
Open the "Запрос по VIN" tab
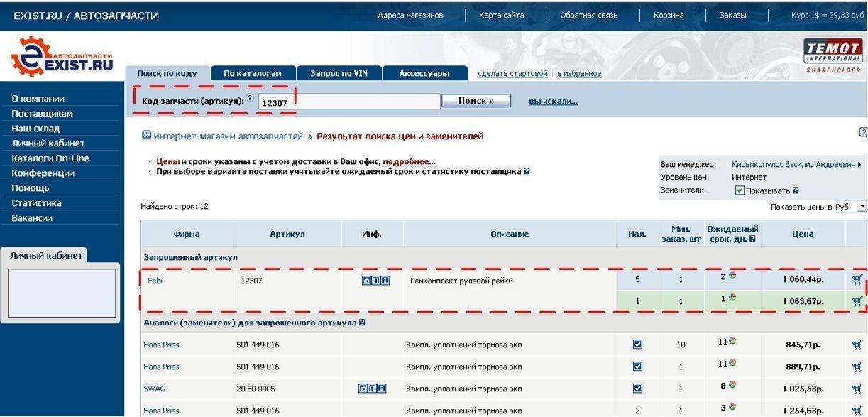[x=339, y=73]
